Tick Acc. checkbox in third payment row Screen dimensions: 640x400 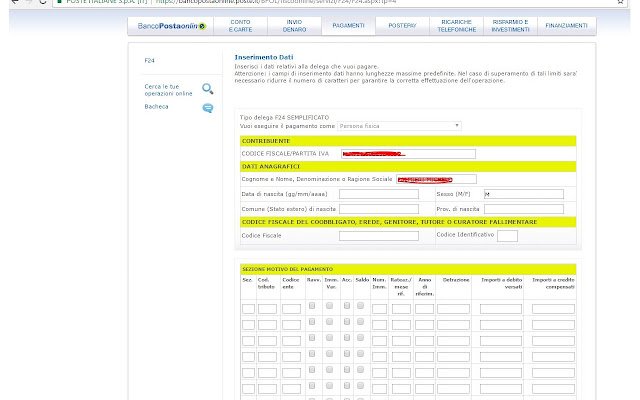click(x=347, y=338)
